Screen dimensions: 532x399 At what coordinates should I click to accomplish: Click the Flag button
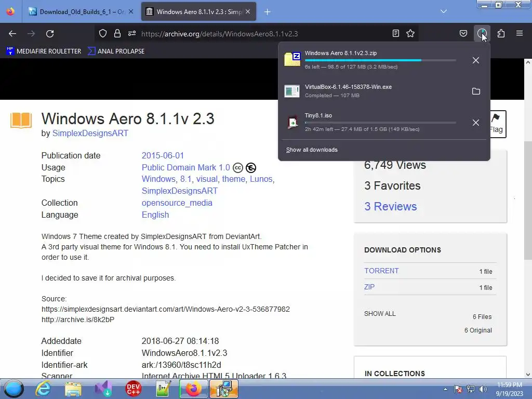(x=497, y=124)
